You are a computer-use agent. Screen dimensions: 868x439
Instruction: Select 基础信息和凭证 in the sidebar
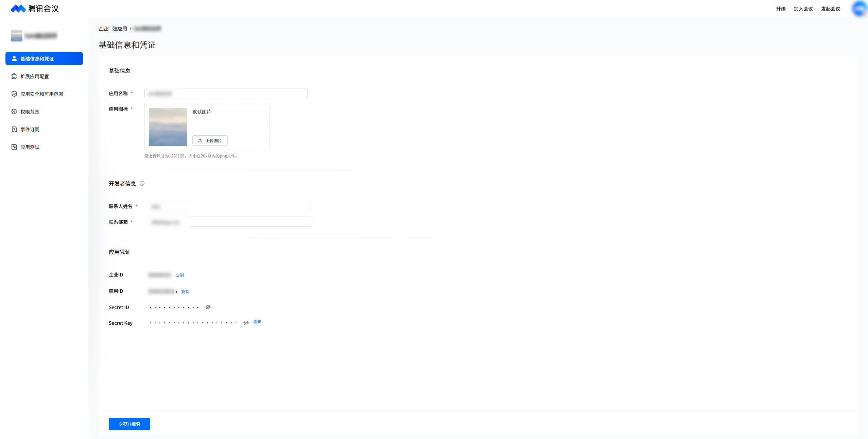[44, 58]
